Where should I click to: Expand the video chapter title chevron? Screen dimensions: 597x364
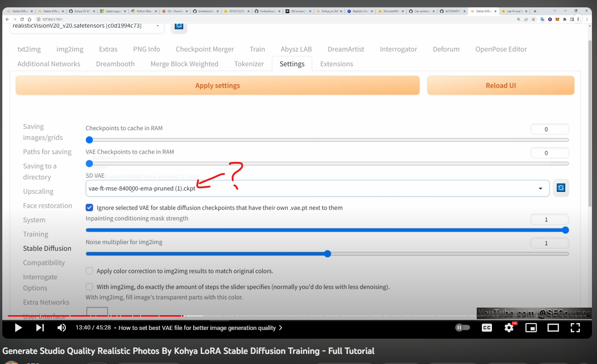281,328
